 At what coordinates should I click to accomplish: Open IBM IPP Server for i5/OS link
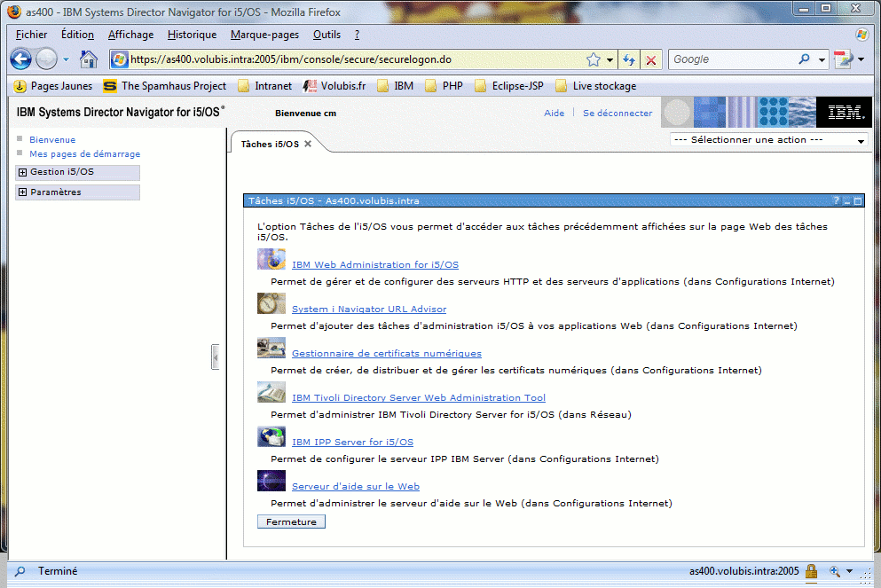pyautogui.click(x=352, y=442)
